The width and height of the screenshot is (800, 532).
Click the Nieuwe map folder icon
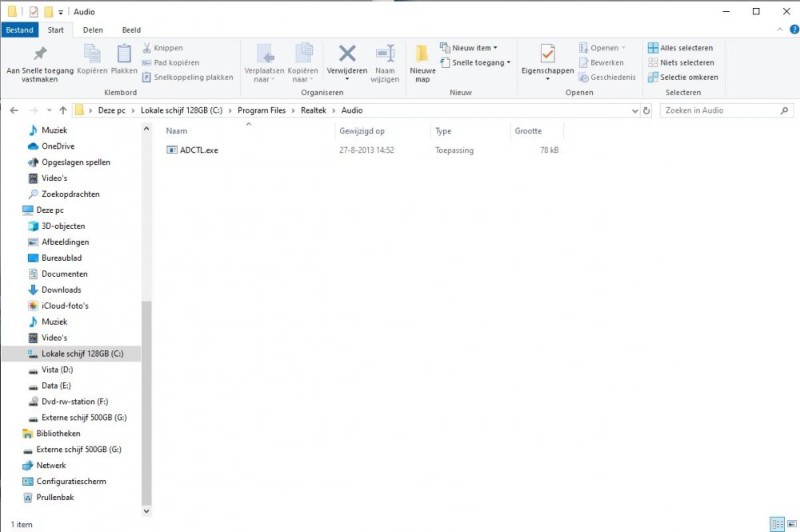point(422,54)
